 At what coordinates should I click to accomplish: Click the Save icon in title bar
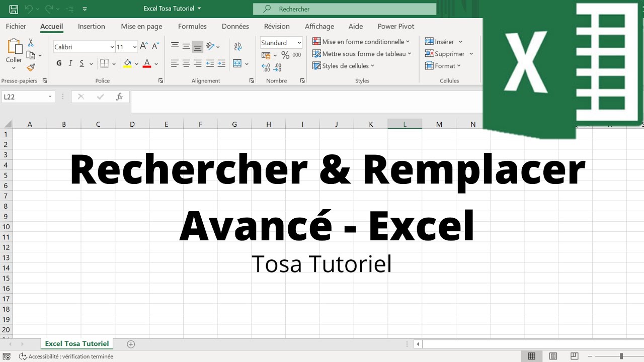click(x=14, y=9)
